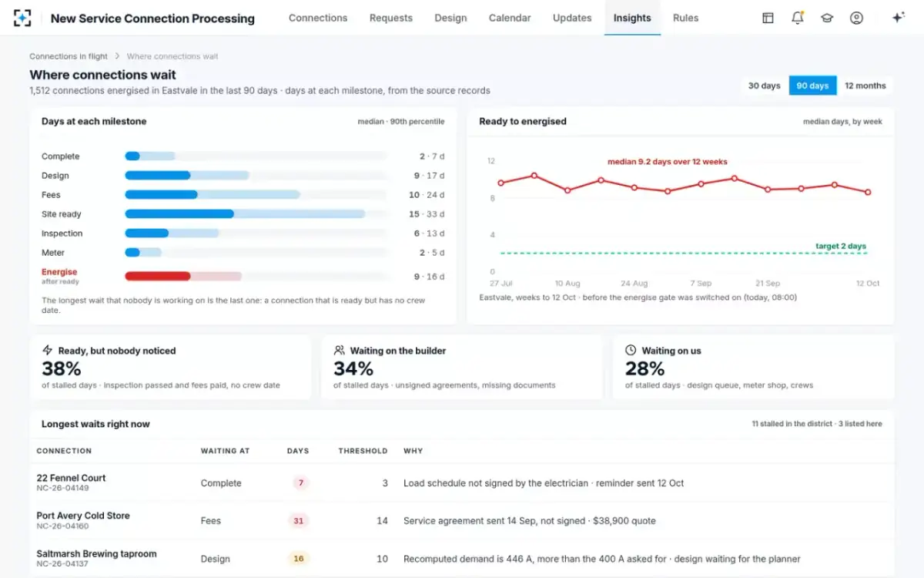The width and height of the screenshot is (924, 578).
Task: Click the 34% stalled days figure
Action: [353, 368]
